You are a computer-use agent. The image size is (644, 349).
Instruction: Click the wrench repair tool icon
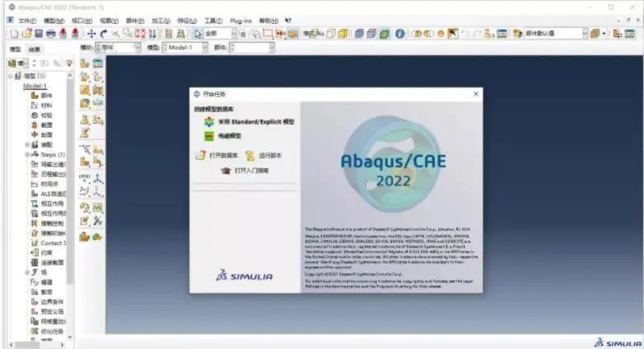[98, 221]
